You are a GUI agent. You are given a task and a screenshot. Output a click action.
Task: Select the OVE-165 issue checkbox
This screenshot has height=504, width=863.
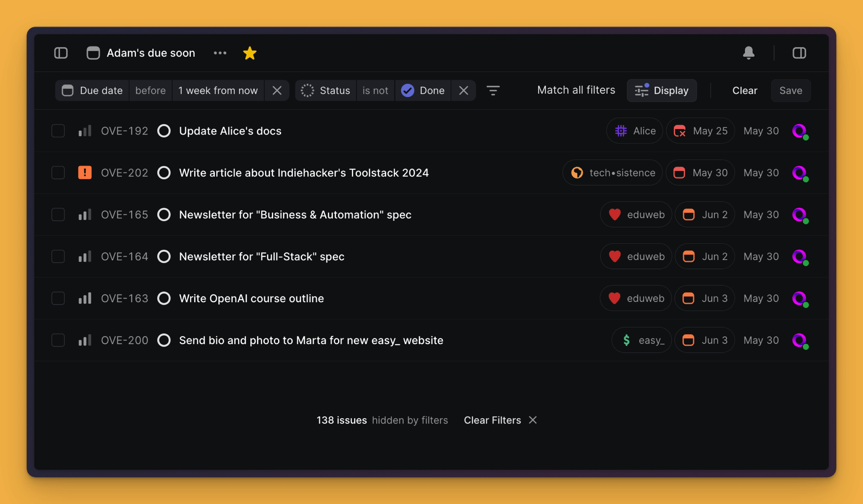coord(58,215)
